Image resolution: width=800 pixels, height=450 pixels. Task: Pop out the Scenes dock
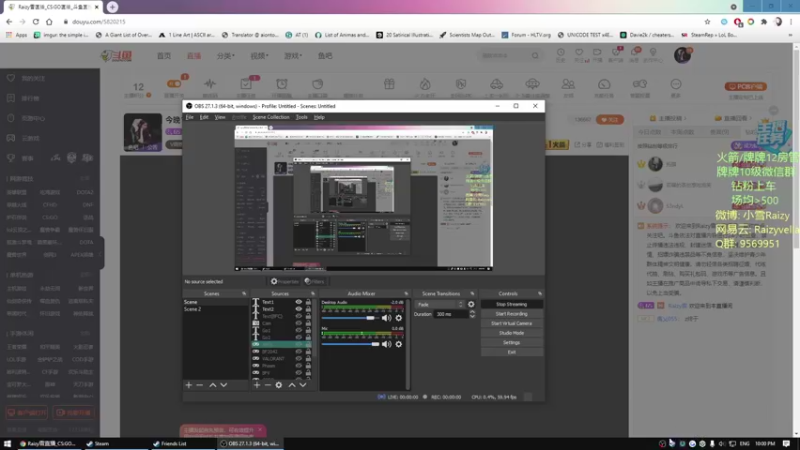[244, 294]
